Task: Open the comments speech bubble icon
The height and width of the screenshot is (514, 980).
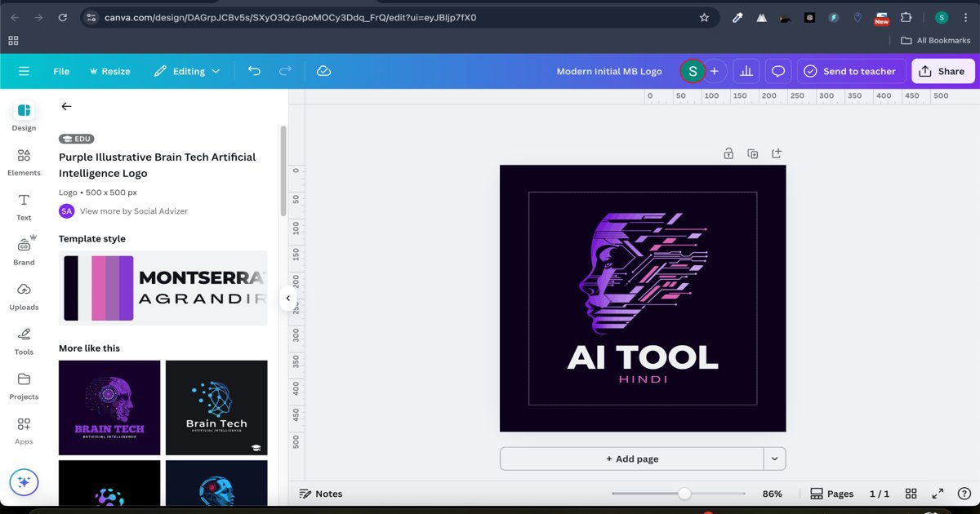Action: (778, 71)
